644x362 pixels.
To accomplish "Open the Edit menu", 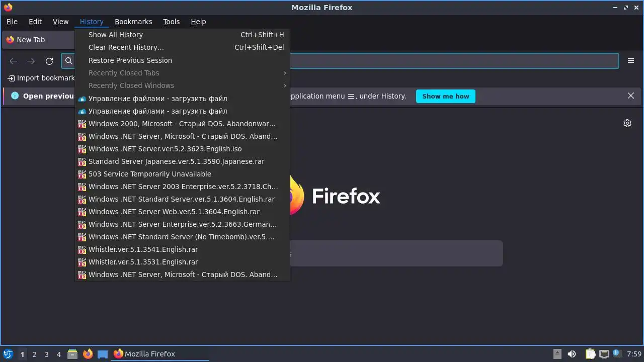I will pyautogui.click(x=35, y=22).
